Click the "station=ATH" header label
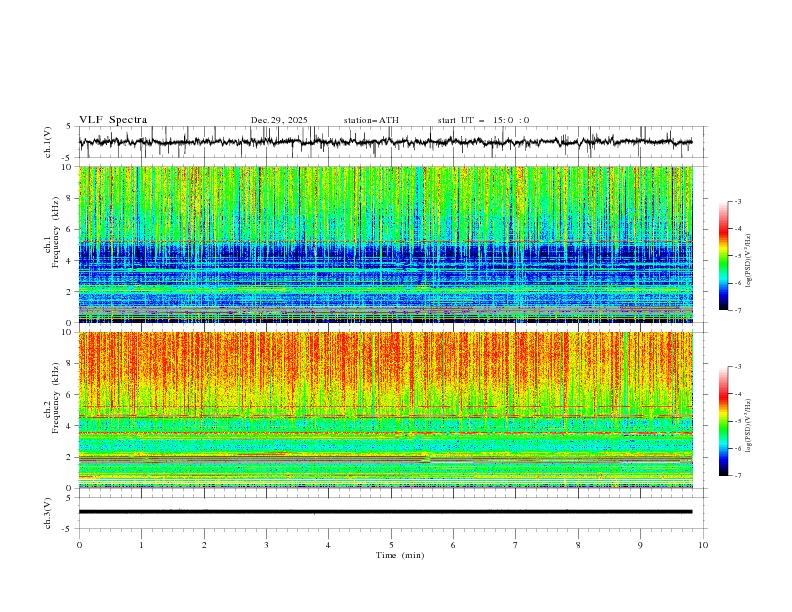The width and height of the screenshot is (792, 612). pos(371,120)
